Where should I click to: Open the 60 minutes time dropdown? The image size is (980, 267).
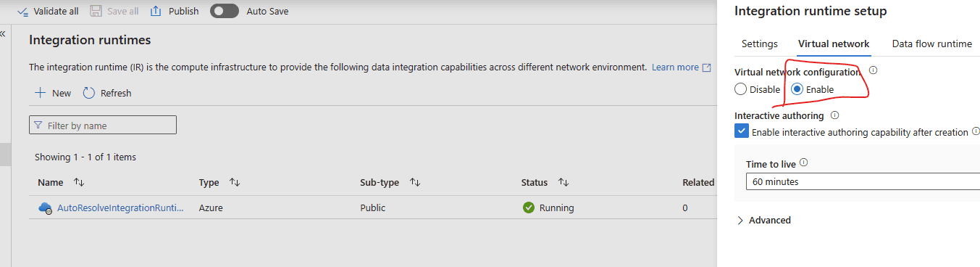[863, 181]
